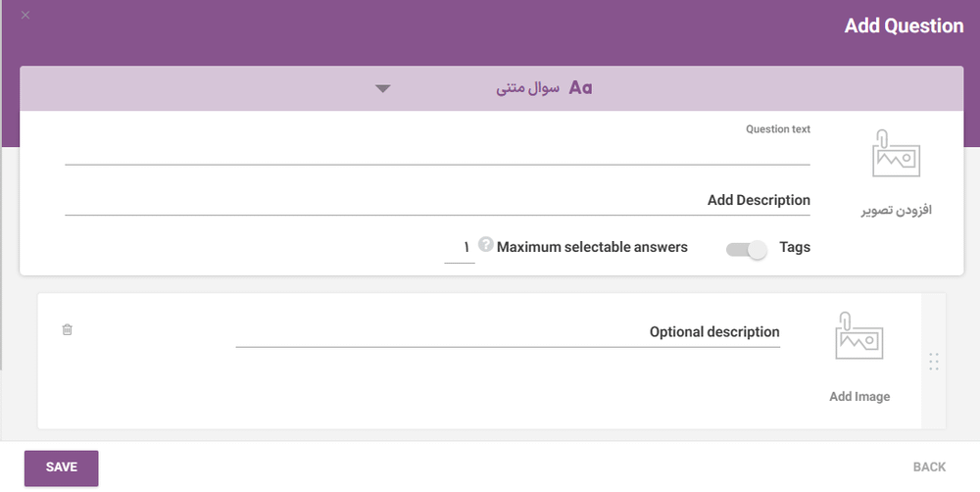Click the help icon beside Maximum selectable answers
This screenshot has height=492, width=980.
pyautogui.click(x=486, y=244)
